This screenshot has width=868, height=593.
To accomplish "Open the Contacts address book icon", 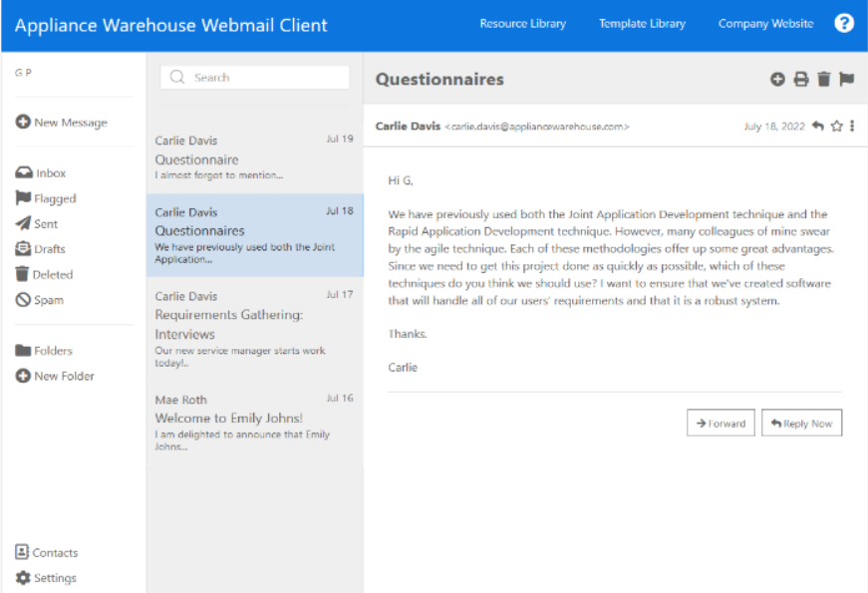I will (22, 551).
